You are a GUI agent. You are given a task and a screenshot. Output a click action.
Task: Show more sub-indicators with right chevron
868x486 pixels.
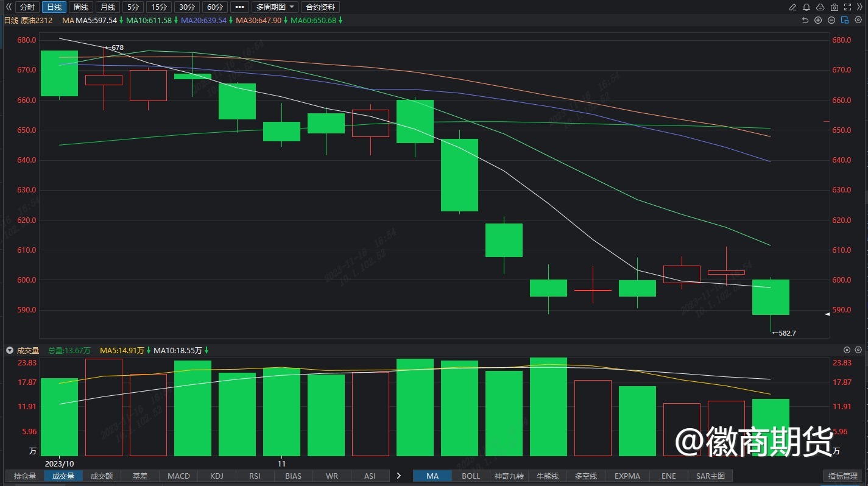point(398,476)
